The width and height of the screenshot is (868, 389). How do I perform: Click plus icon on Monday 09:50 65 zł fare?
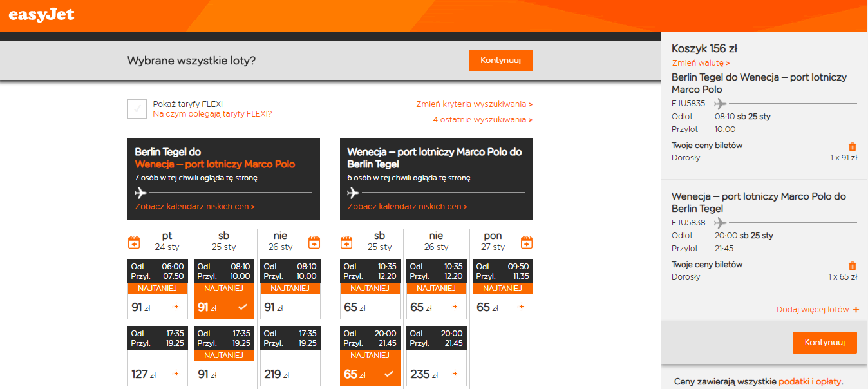pyautogui.click(x=522, y=307)
